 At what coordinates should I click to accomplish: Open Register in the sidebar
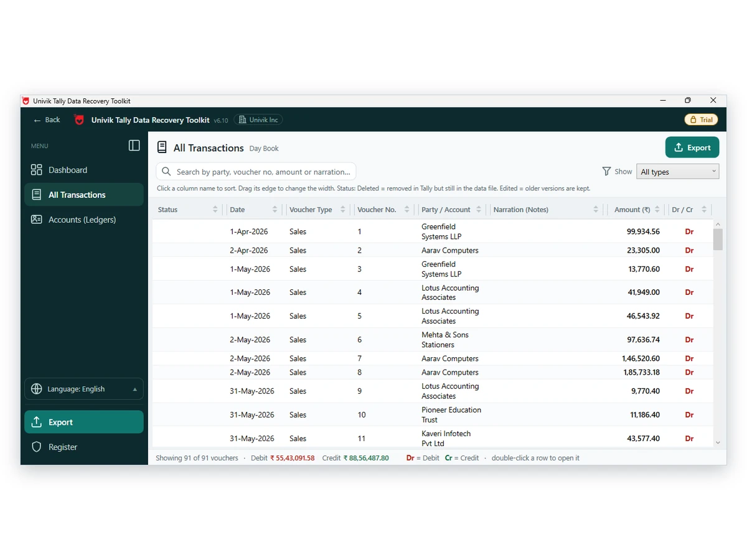click(84, 447)
